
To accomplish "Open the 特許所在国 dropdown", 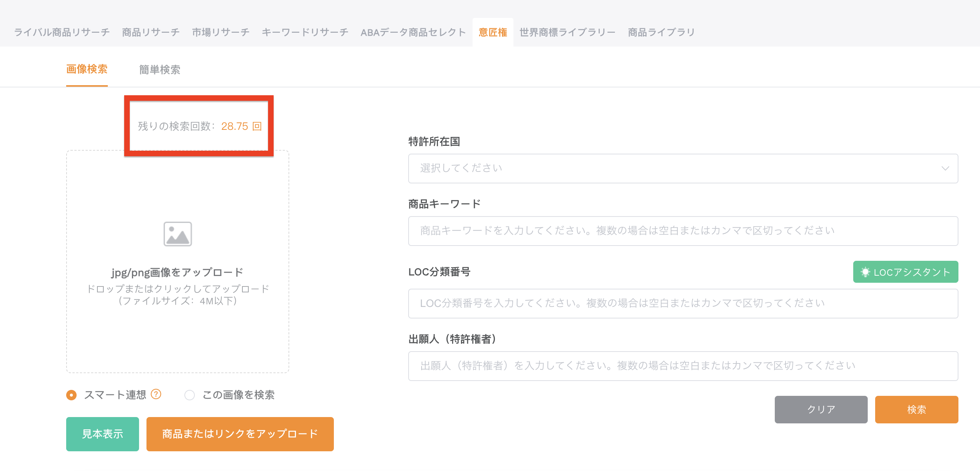I will [683, 168].
